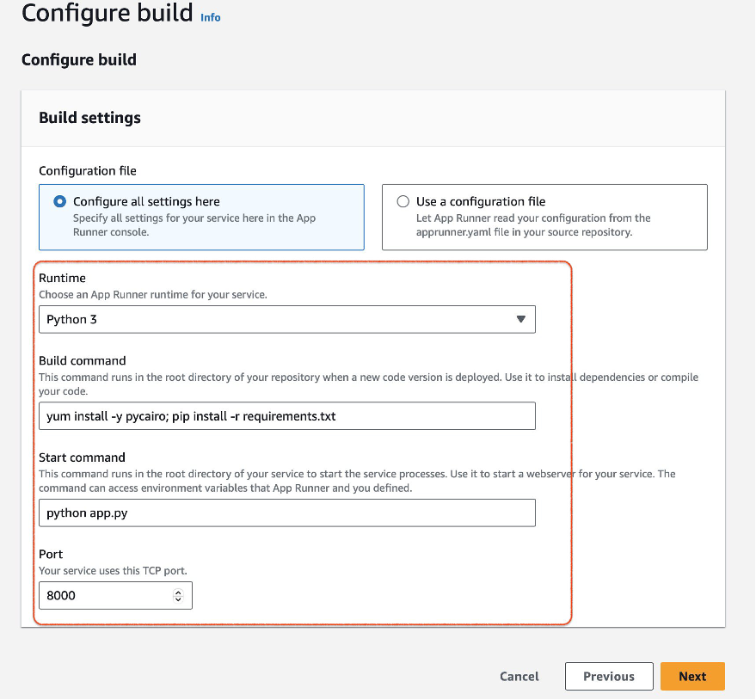This screenshot has height=700, width=756.
Task: Click the Next button to continue
Action: [692, 676]
